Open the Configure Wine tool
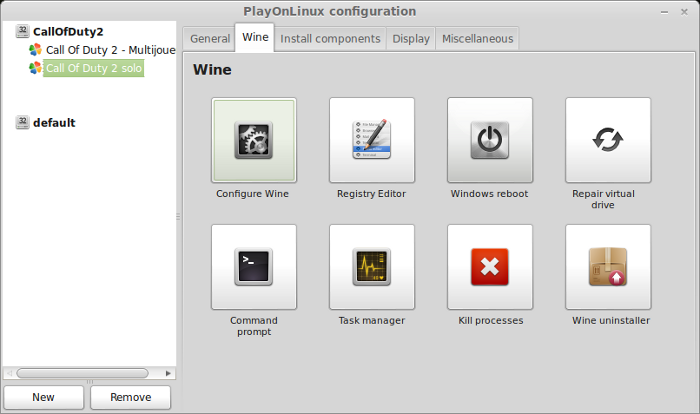 pyautogui.click(x=254, y=140)
